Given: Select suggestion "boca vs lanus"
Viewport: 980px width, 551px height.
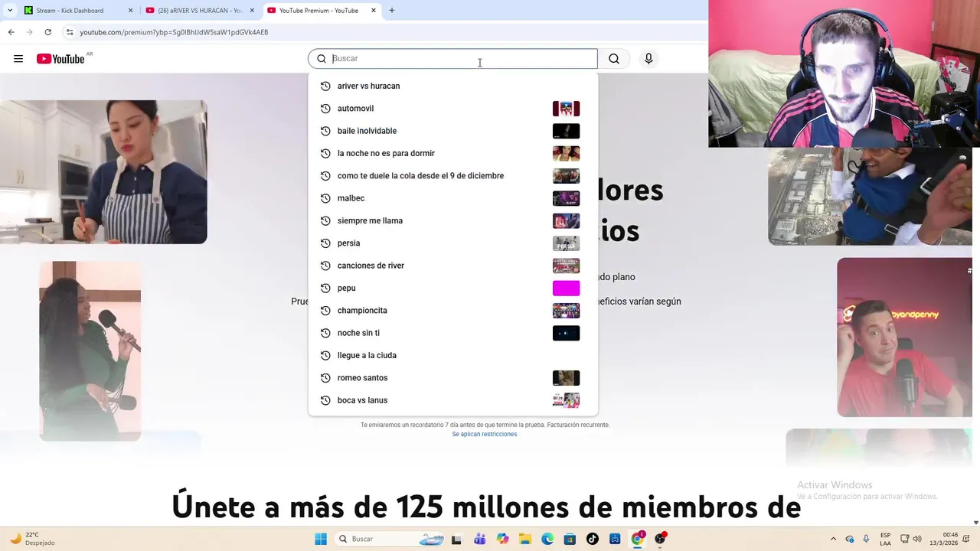Looking at the screenshot, I should [x=452, y=400].
